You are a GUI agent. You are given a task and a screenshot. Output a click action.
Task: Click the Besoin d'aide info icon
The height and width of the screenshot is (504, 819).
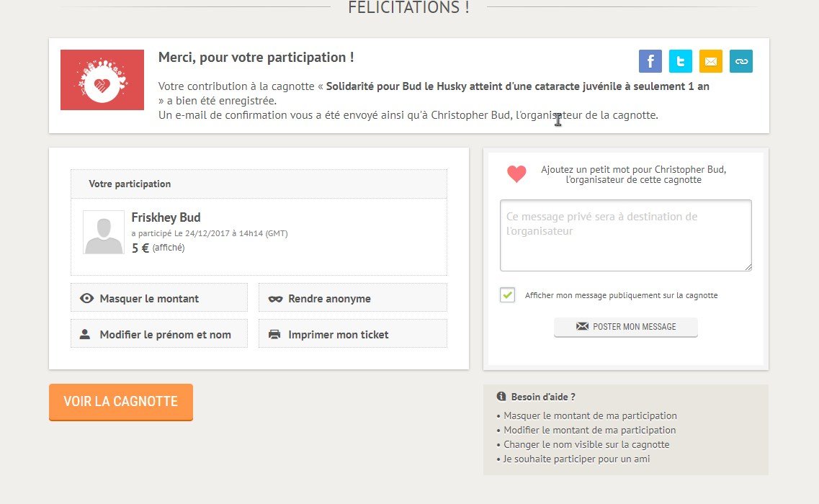coord(501,397)
